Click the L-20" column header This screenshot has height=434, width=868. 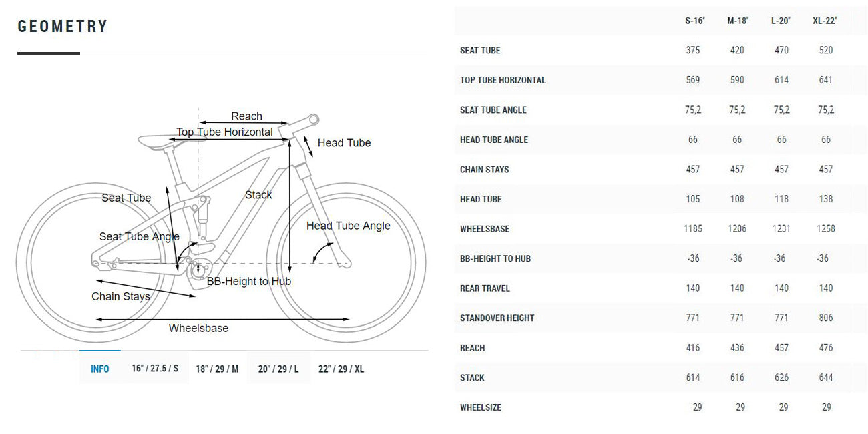click(781, 21)
